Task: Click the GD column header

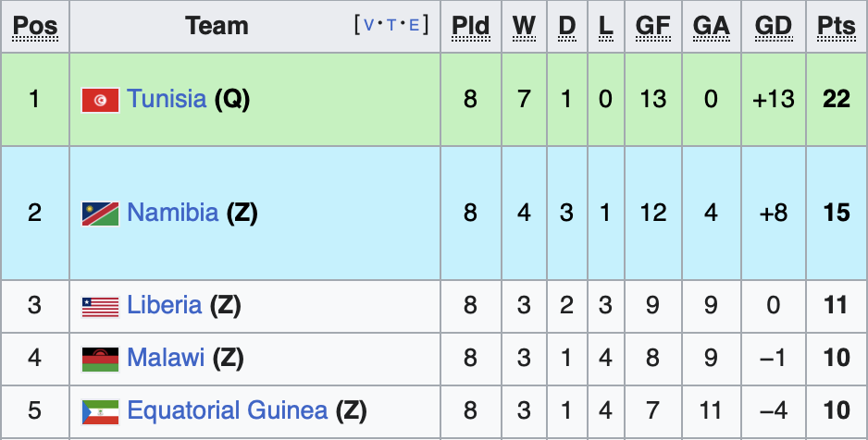Action: click(773, 26)
